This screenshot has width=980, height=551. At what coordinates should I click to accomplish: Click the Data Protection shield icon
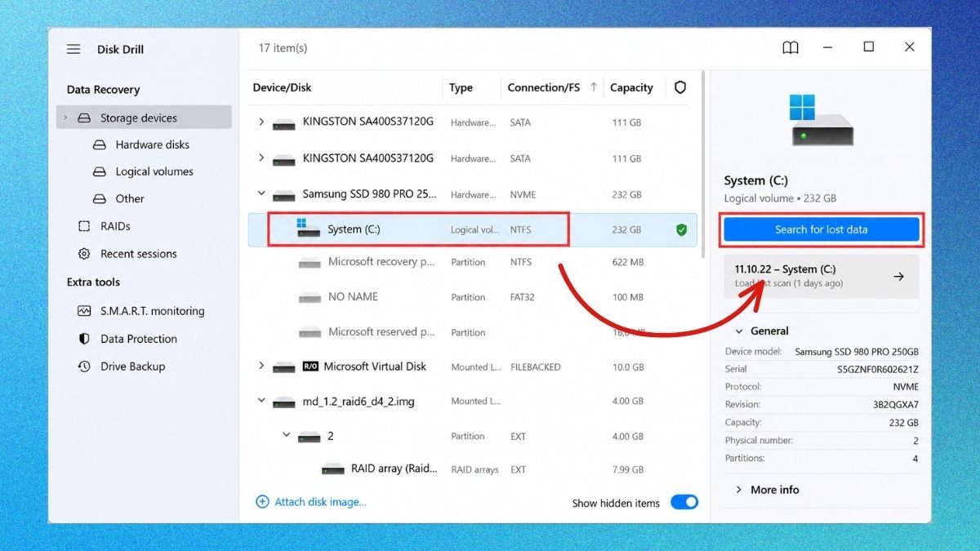tap(84, 339)
